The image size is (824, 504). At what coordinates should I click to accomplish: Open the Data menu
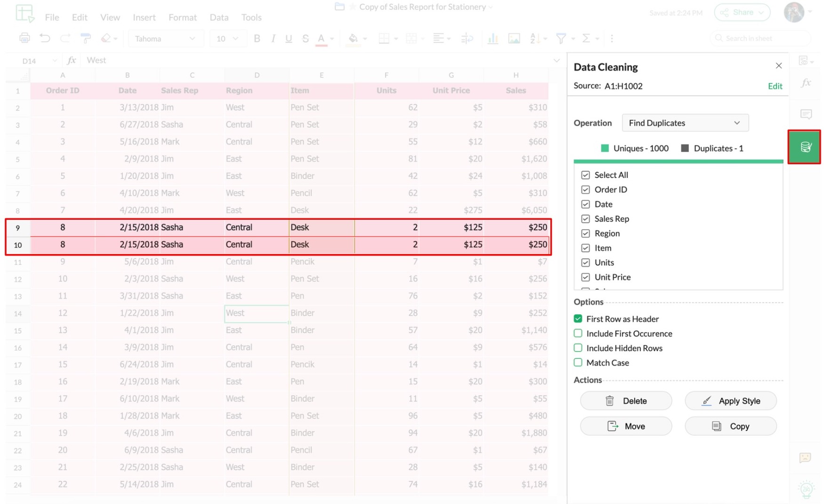[219, 17]
